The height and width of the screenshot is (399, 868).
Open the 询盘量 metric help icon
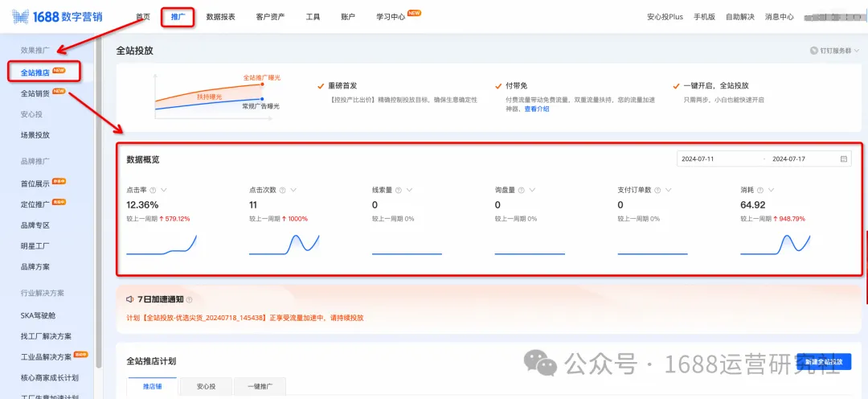(x=521, y=190)
